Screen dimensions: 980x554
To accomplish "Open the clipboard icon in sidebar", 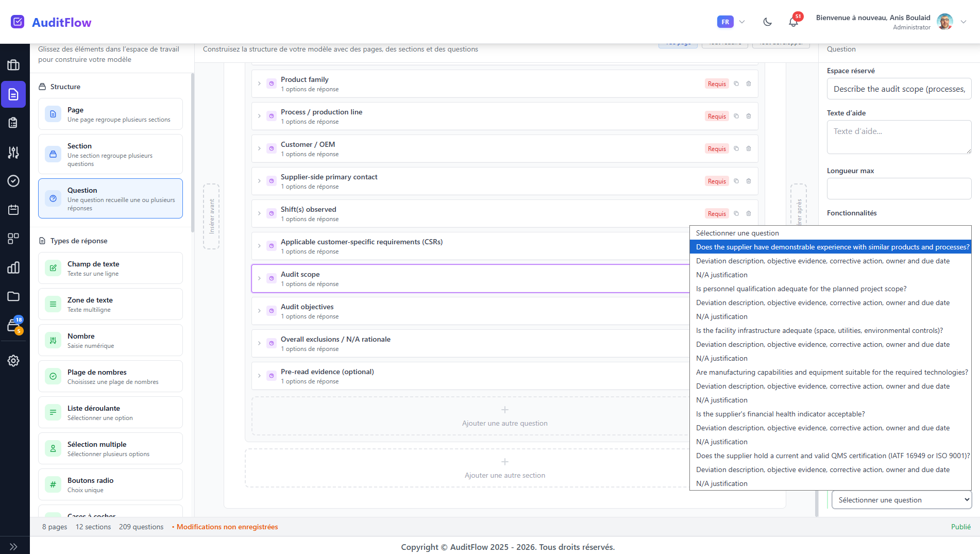I will tap(13, 123).
